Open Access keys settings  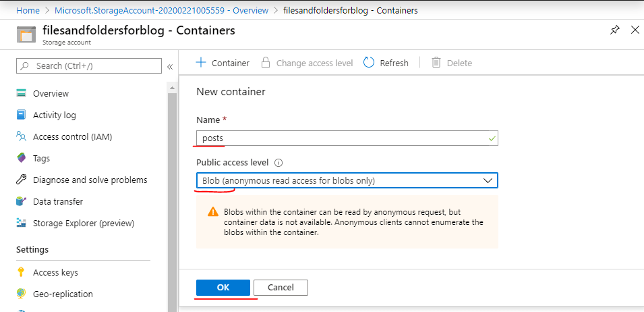tap(55, 272)
